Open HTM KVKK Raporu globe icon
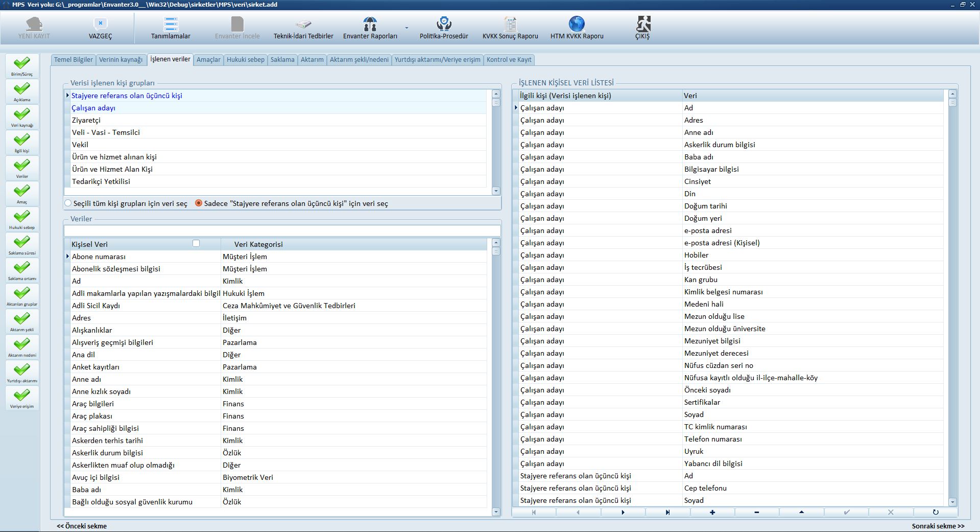This screenshot has height=532, width=980. (577, 24)
